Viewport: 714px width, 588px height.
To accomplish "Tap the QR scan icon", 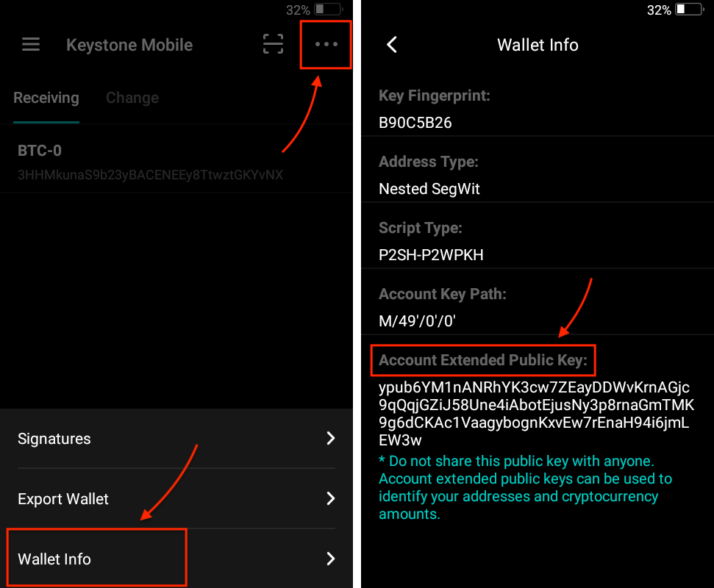I will (x=273, y=45).
